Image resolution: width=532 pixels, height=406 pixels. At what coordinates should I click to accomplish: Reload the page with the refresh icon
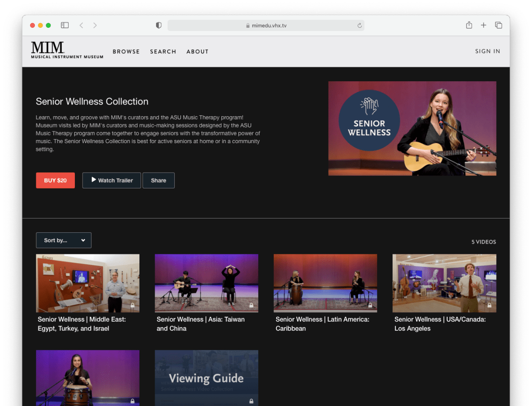pyautogui.click(x=359, y=26)
